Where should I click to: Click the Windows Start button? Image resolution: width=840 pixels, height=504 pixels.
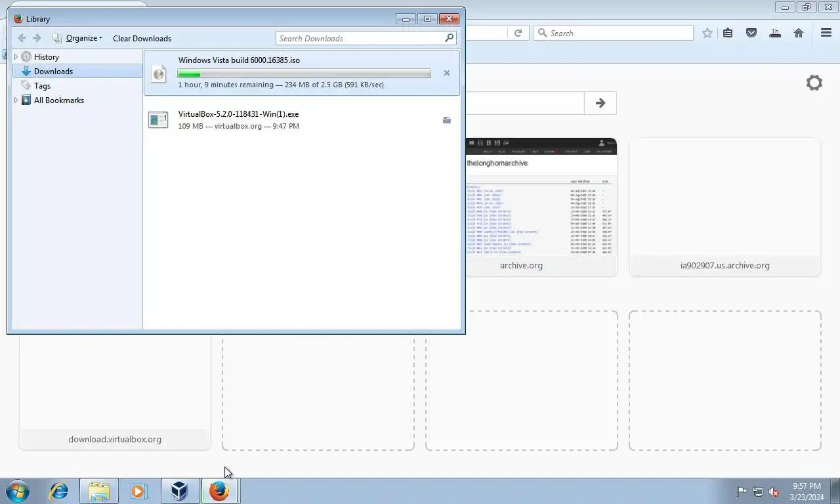18,491
